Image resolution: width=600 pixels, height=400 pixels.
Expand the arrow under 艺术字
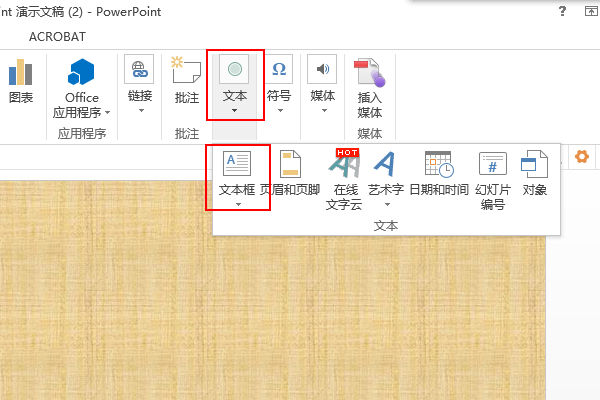pos(387,204)
